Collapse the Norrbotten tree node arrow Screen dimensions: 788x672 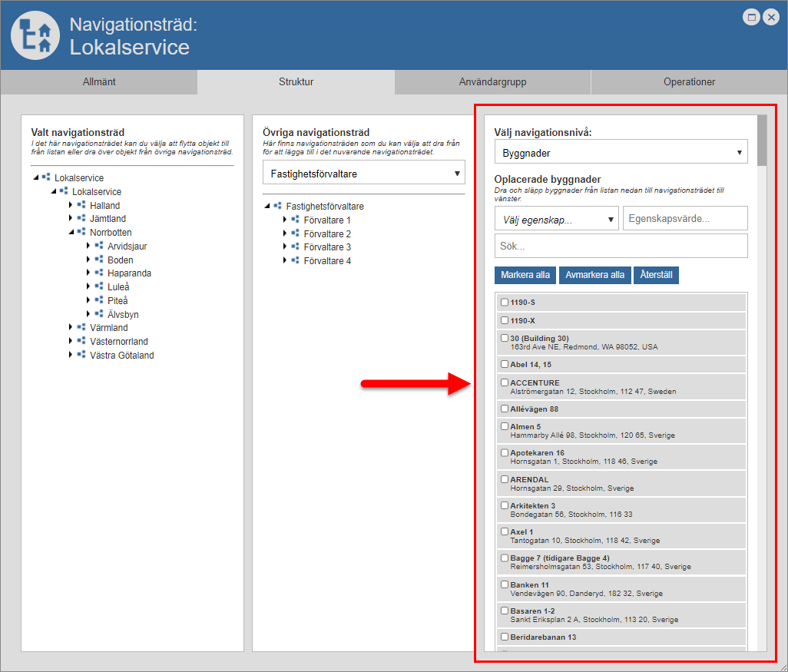click(x=71, y=232)
